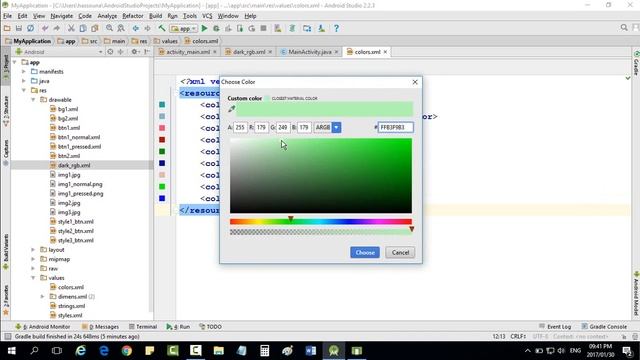Open the VCS menu
The width and height of the screenshot is (640, 360).
pos(207,16)
